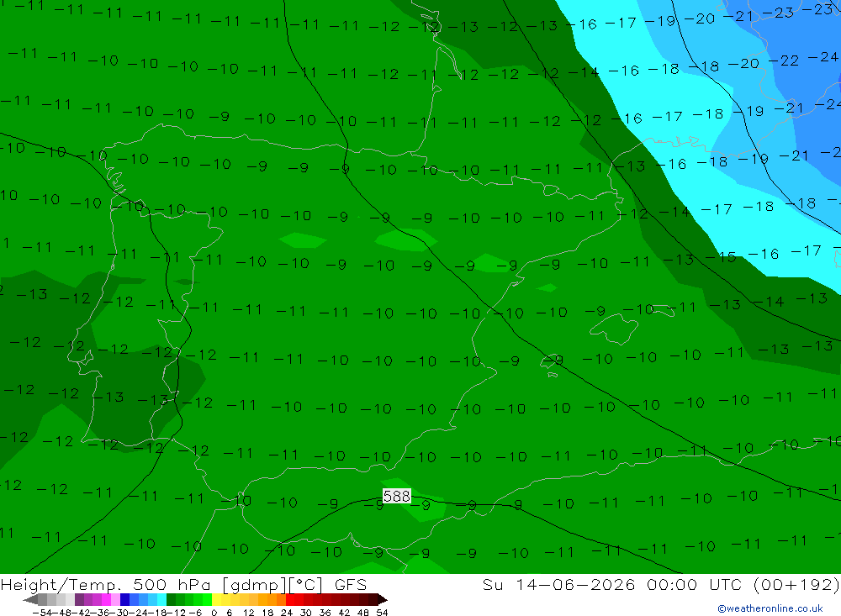Select the -22 temperature value
This screenshot has width=841, height=616.
coord(785,61)
